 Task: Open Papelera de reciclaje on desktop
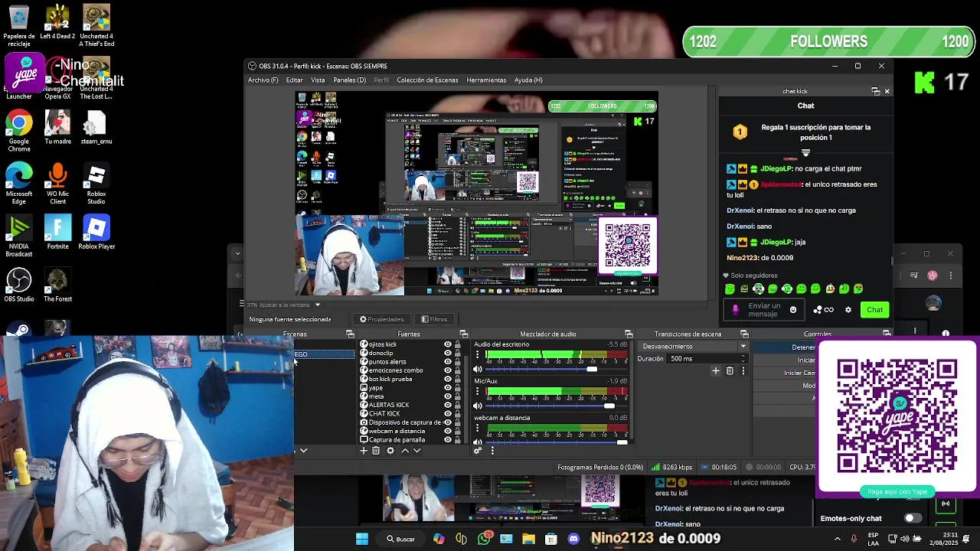click(19, 25)
